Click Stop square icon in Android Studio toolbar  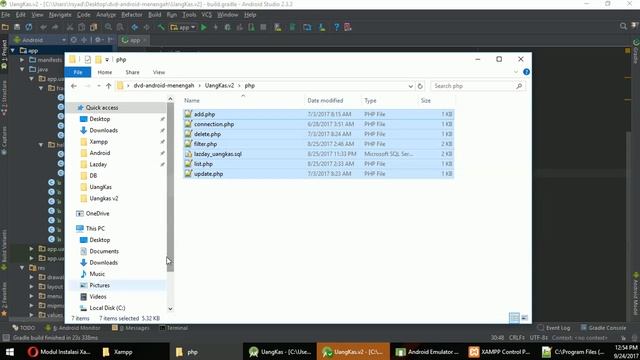263,27
